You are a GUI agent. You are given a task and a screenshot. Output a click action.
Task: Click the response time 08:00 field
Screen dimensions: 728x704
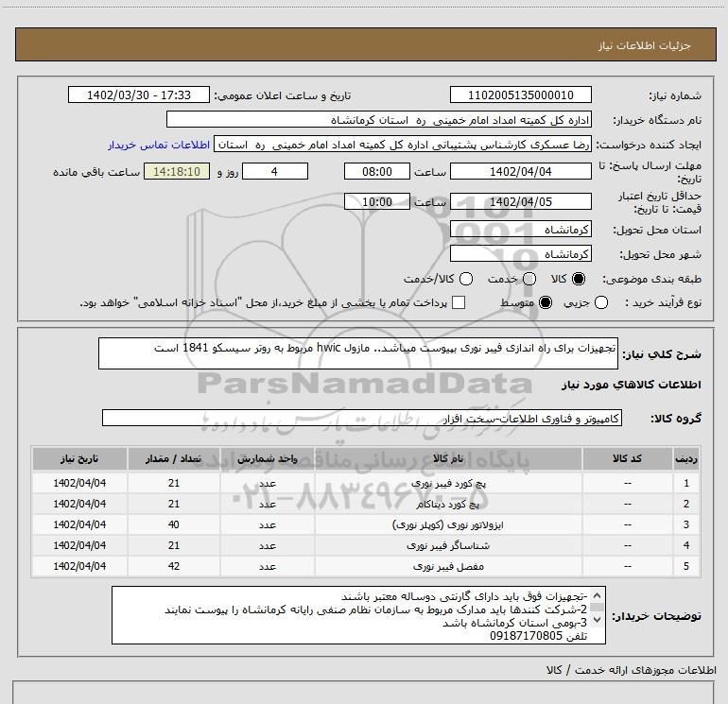(377, 172)
